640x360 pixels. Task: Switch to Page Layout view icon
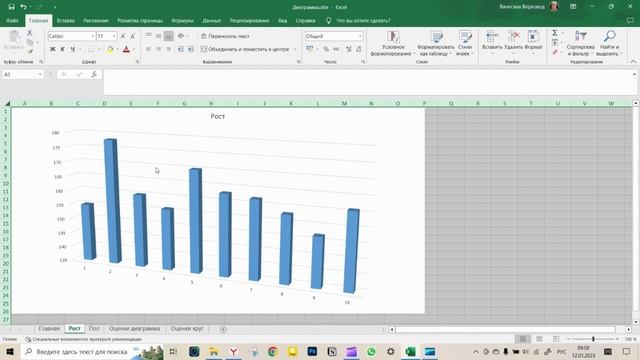[539, 339]
